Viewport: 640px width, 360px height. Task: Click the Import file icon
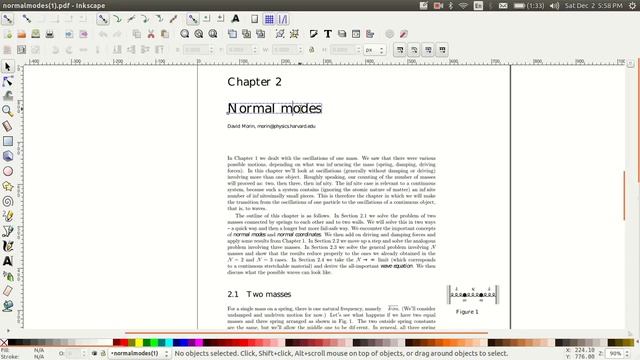[x=69, y=34]
